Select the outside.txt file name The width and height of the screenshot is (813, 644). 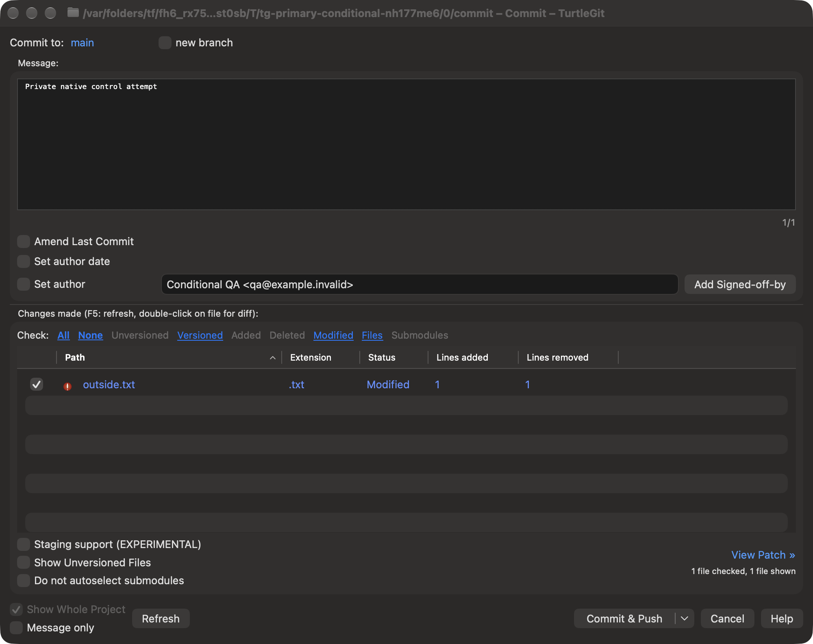109,385
